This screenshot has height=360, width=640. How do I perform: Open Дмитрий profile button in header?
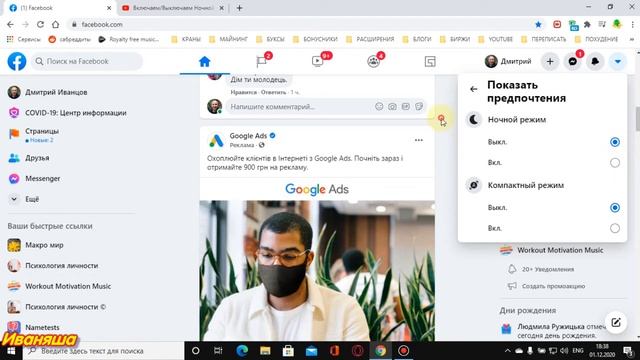click(x=509, y=61)
